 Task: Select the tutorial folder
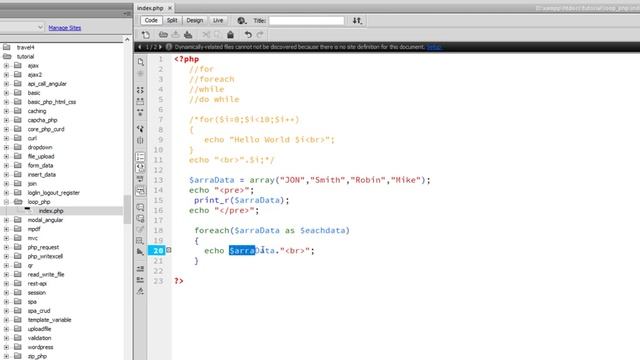coord(25,57)
